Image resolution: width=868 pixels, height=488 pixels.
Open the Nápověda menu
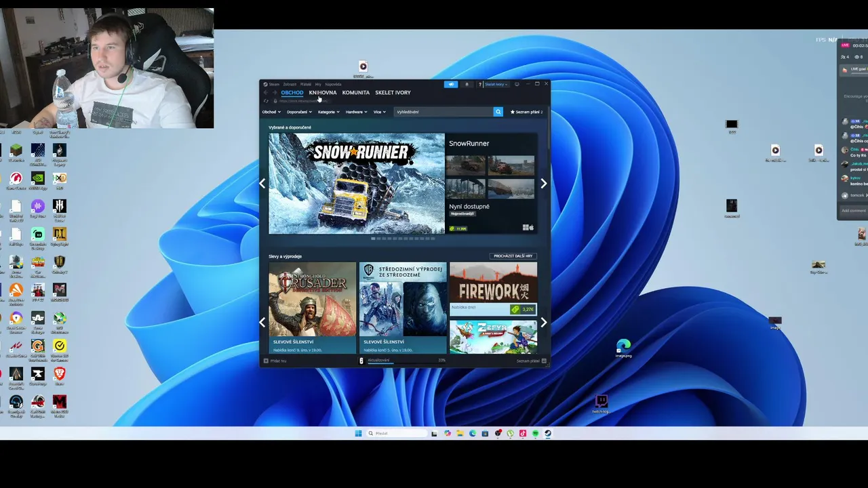point(333,84)
